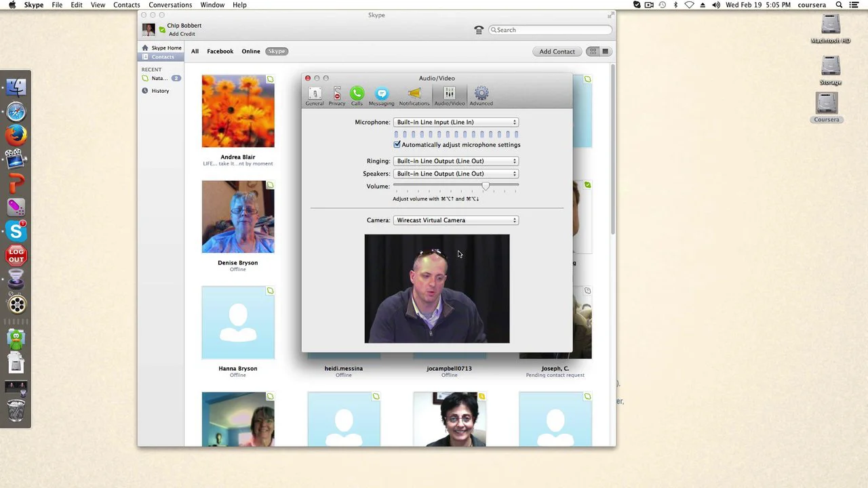The width and height of the screenshot is (868, 488).
Task: Click the Add Contact button
Action: pos(557,52)
